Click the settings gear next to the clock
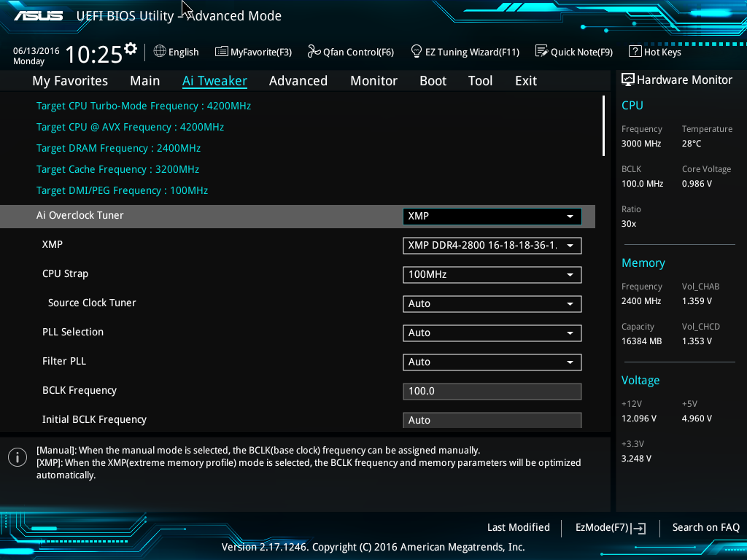747x560 pixels. tap(130, 49)
